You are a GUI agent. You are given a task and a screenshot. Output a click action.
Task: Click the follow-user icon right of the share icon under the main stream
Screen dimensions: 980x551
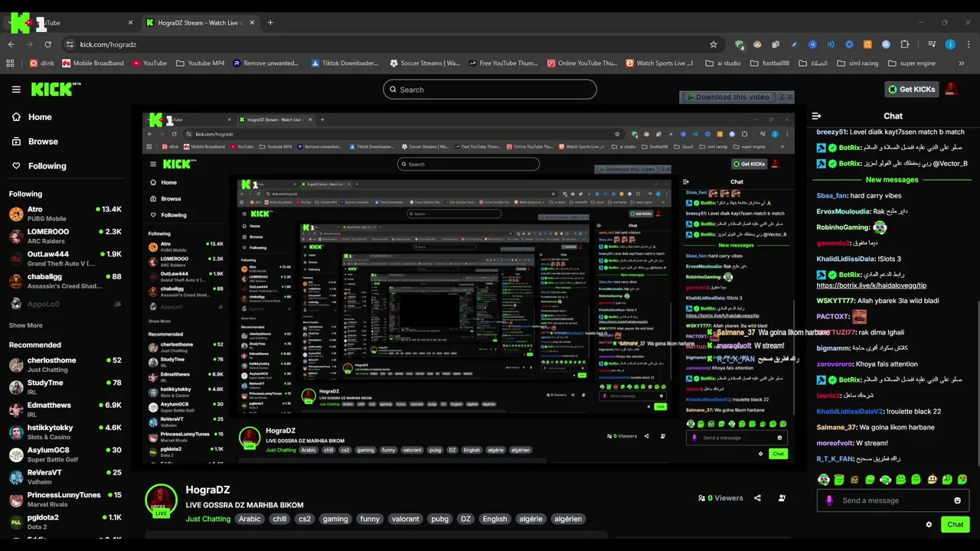pos(782,498)
